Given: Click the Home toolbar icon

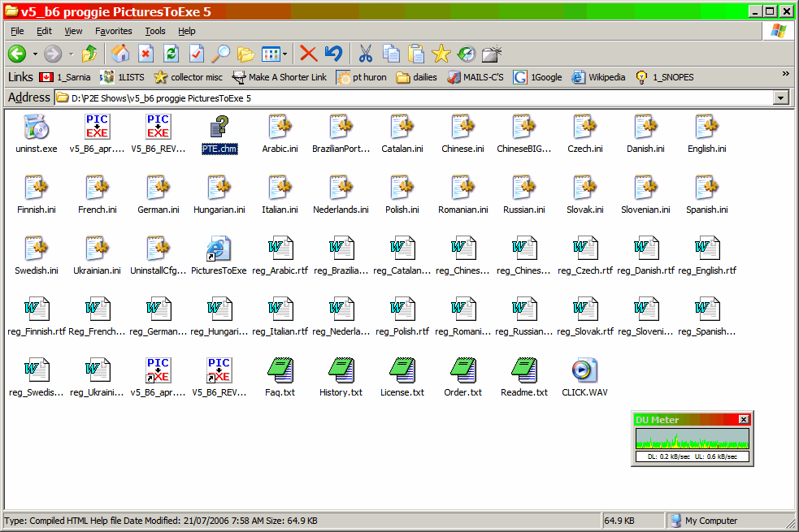Looking at the screenshot, I should [120, 54].
